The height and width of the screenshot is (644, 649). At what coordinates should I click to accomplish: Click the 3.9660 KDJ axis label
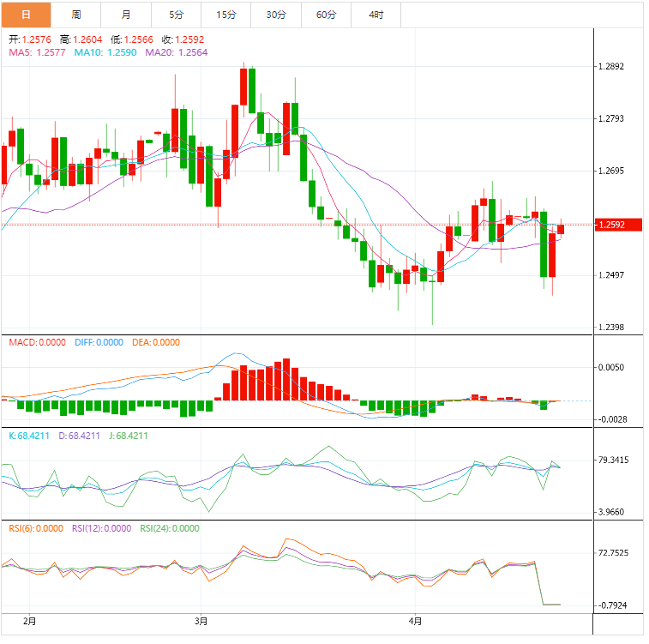[611, 513]
